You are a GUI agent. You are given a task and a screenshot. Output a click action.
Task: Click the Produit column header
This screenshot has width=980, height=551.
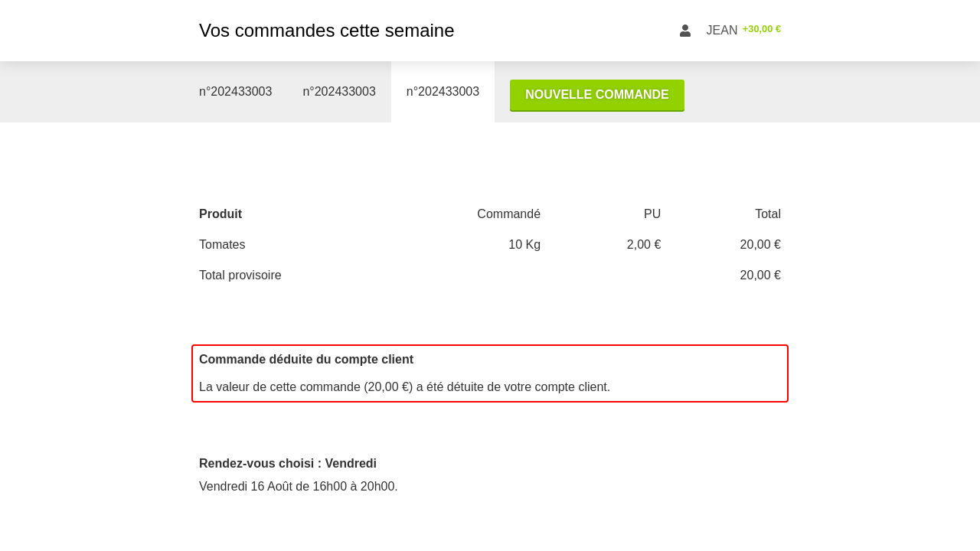220,214
